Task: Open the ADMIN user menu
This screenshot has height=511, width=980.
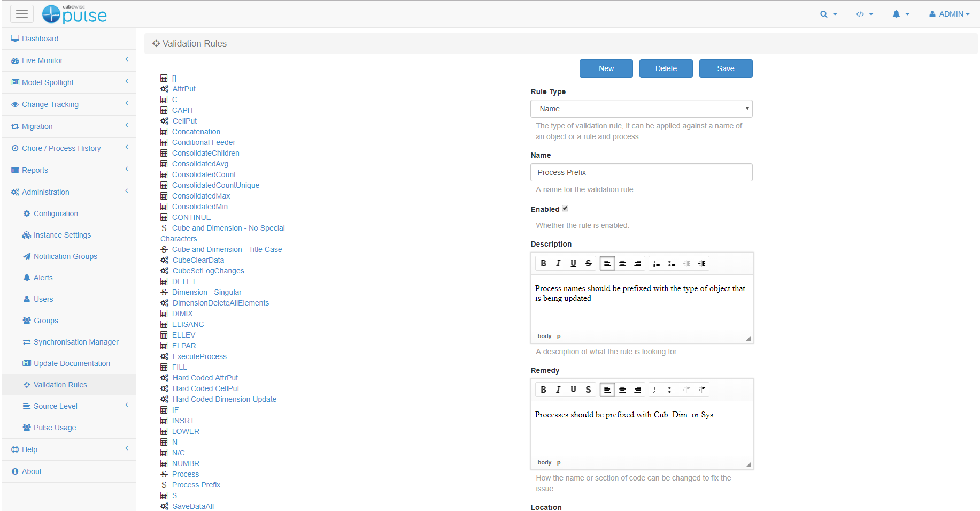Action: pos(950,14)
